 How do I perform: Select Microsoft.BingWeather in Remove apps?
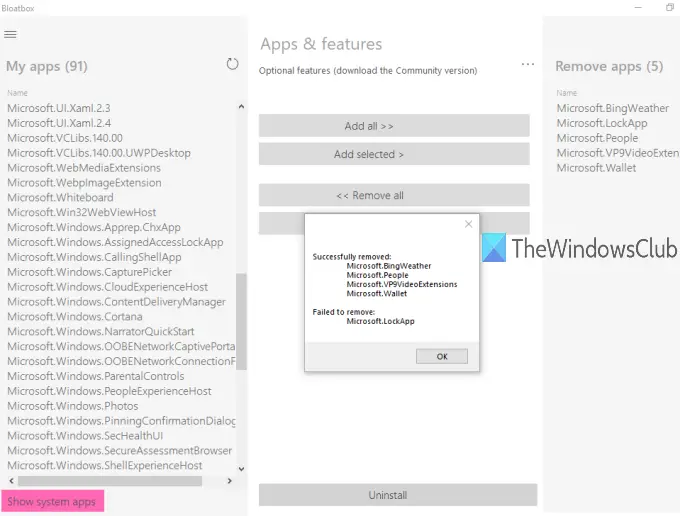(613, 108)
